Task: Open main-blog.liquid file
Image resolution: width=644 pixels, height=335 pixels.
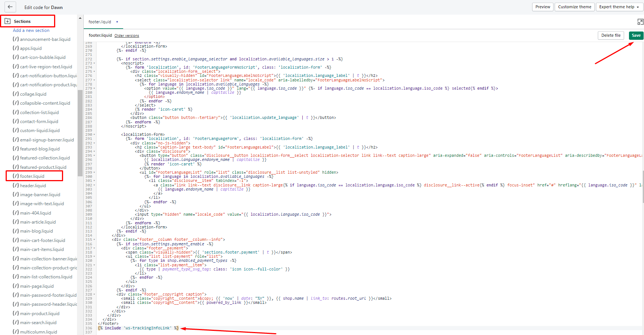Action: 36,231
